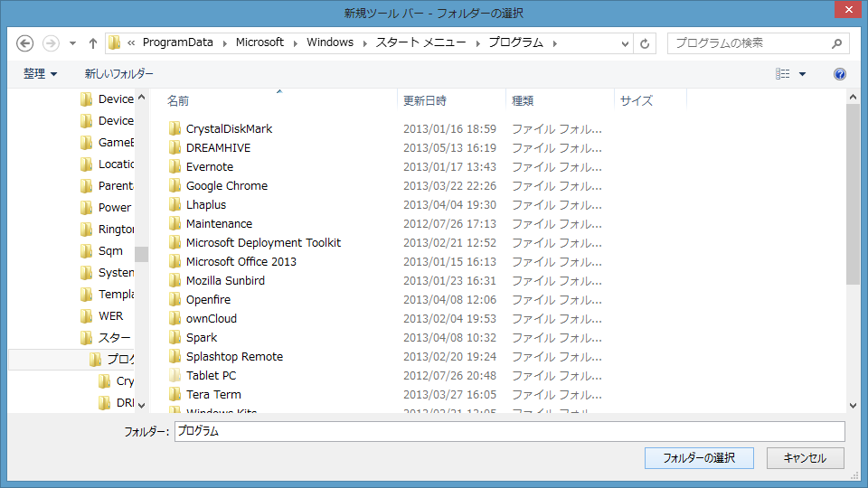Click the file list vertical scrollbar thumb
Screen dimensions: 868x488
853,195
